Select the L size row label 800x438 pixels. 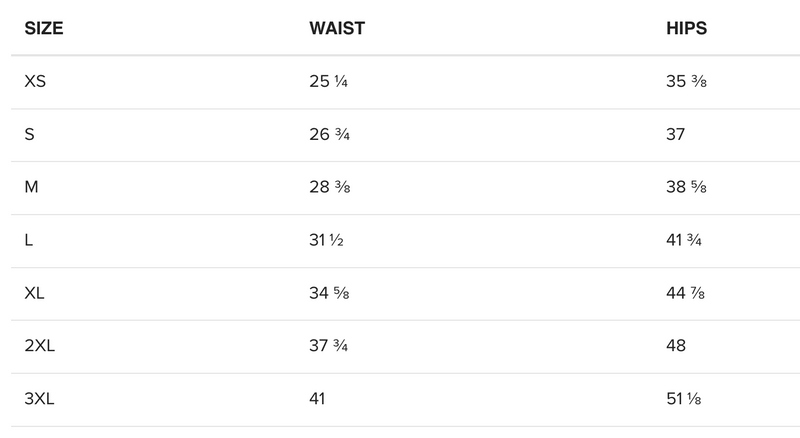click(x=28, y=241)
